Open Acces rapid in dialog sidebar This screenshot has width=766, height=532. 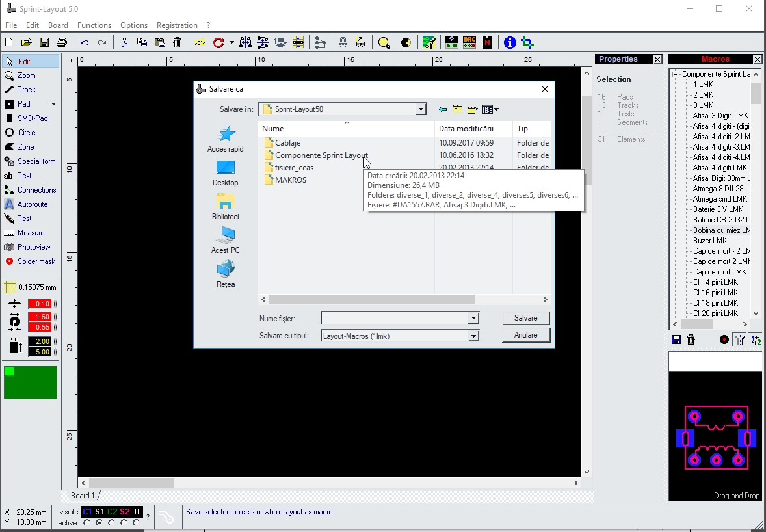coord(225,139)
